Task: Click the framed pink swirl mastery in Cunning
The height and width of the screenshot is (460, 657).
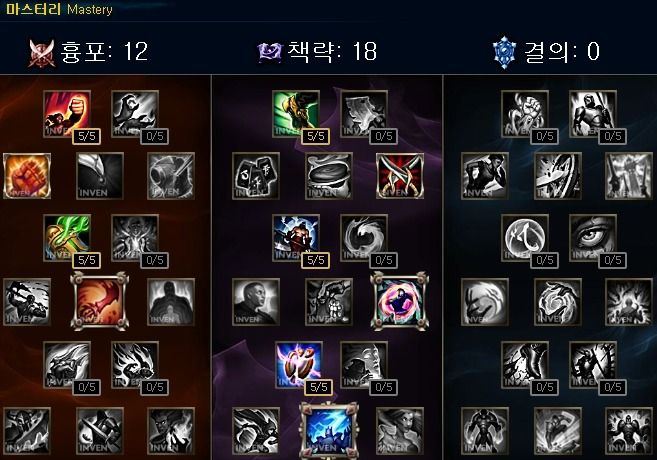Action: tap(400, 301)
